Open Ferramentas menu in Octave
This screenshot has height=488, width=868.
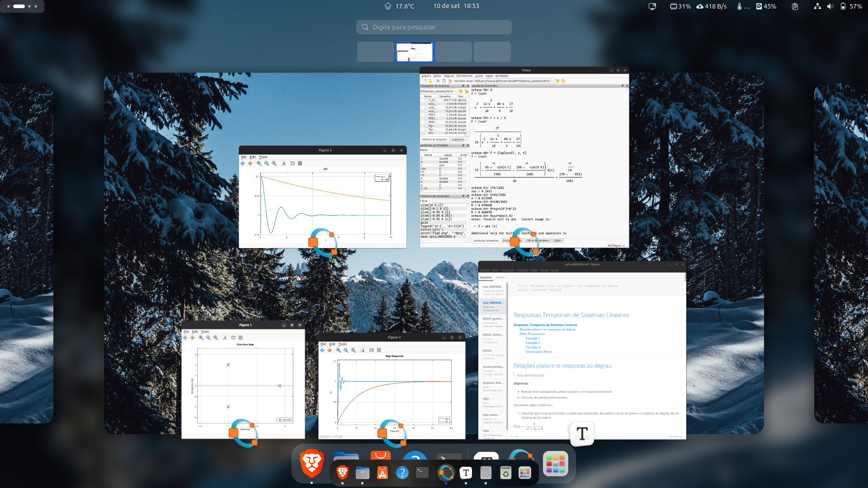pos(464,76)
